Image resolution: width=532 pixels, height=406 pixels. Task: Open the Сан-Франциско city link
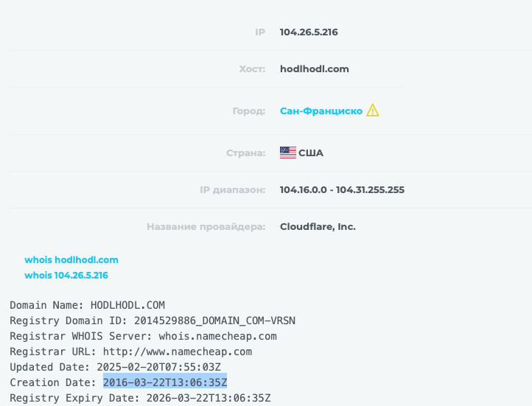click(321, 111)
